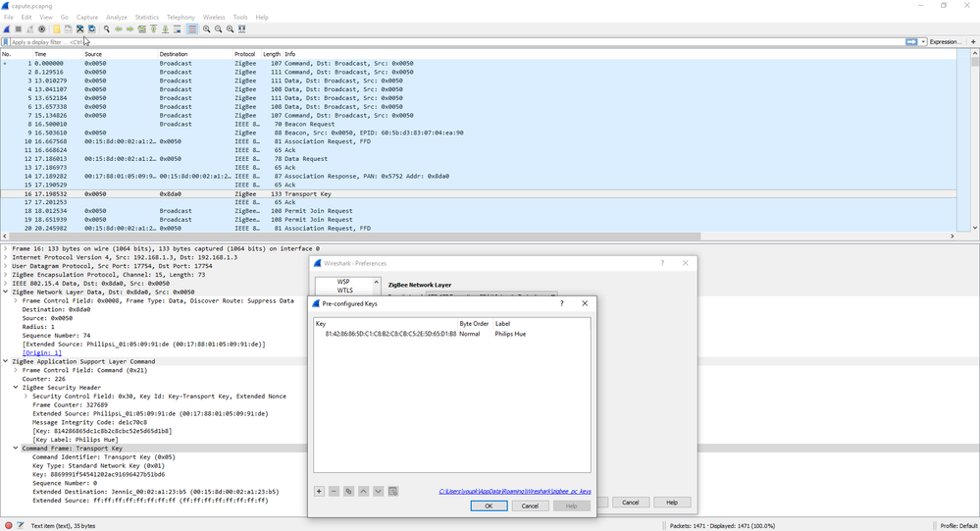Image resolution: width=980 pixels, height=531 pixels.
Task: Click the display filter input field
Action: click(456, 42)
